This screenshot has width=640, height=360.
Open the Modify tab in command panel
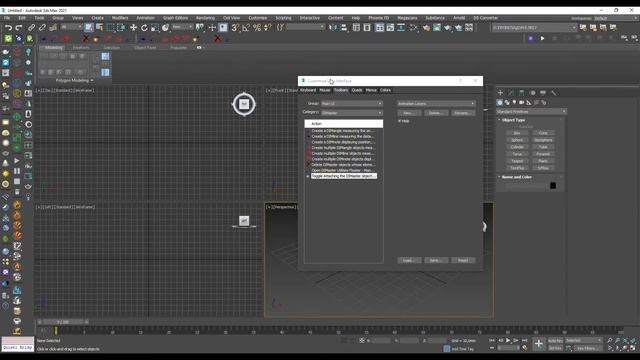pyautogui.click(x=511, y=93)
